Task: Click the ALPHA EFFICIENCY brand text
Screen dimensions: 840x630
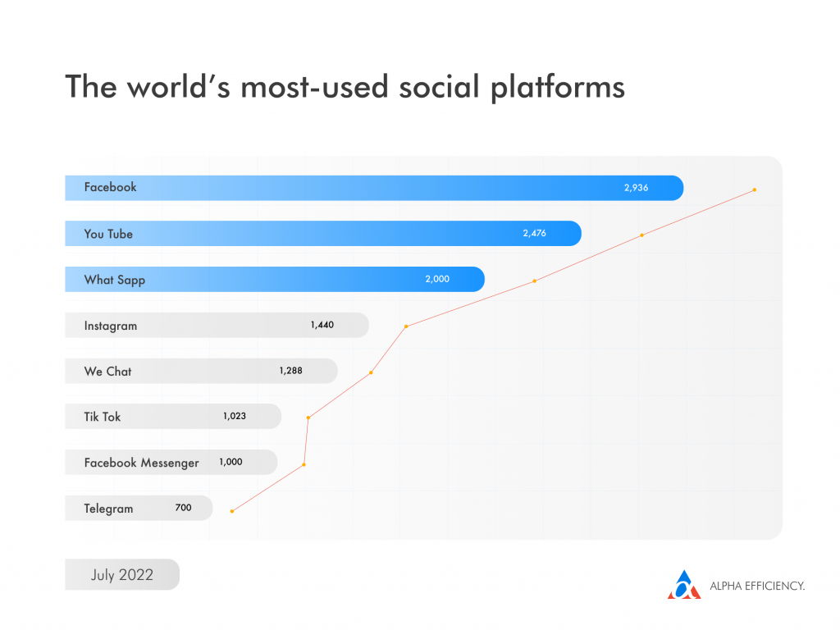Action: 757,586
